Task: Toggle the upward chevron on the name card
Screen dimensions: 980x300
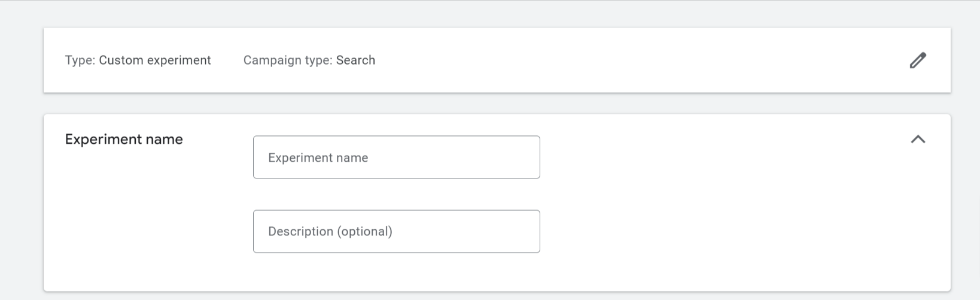Action: click(918, 140)
